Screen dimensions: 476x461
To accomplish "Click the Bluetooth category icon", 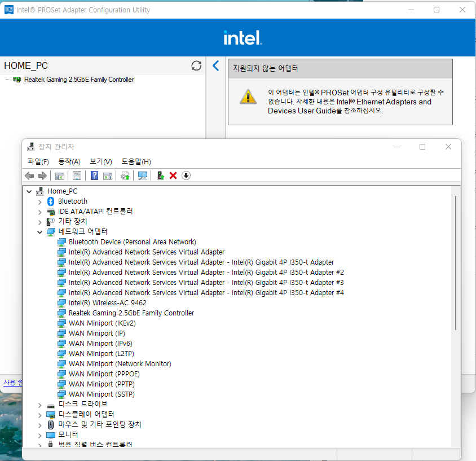I will [x=51, y=201].
